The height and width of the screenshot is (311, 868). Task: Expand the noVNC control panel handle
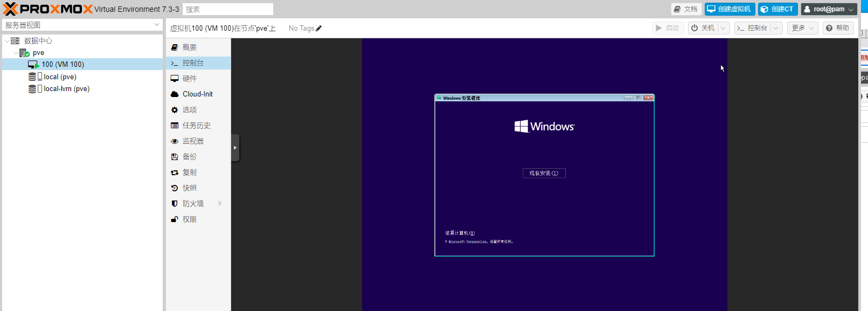coord(235,148)
